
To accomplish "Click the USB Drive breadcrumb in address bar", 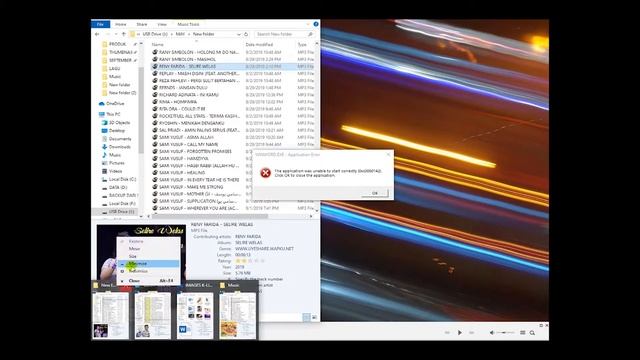I will pos(155,34).
